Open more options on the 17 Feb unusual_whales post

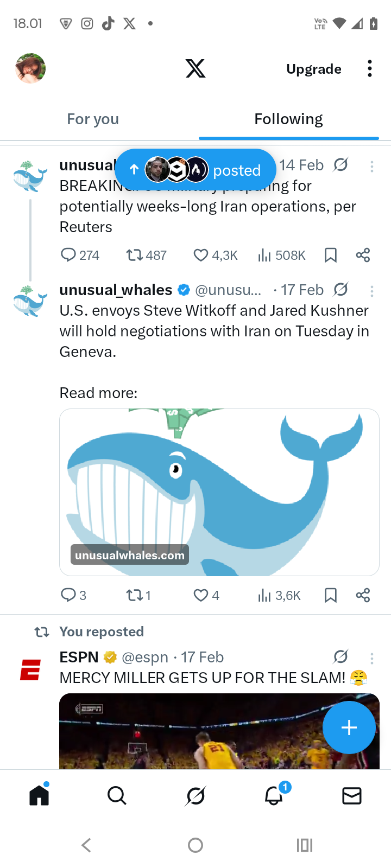coord(372,291)
